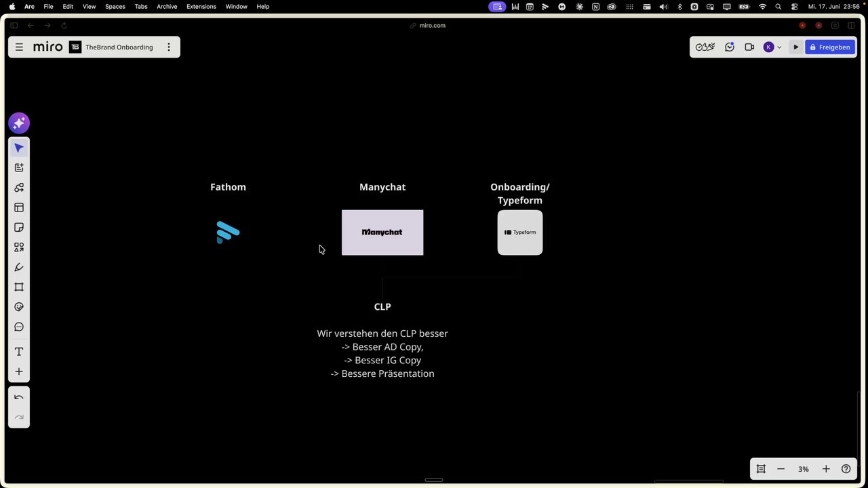Select the Typeform logo card
Viewport: 868px width, 488px height.
[520, 232]
